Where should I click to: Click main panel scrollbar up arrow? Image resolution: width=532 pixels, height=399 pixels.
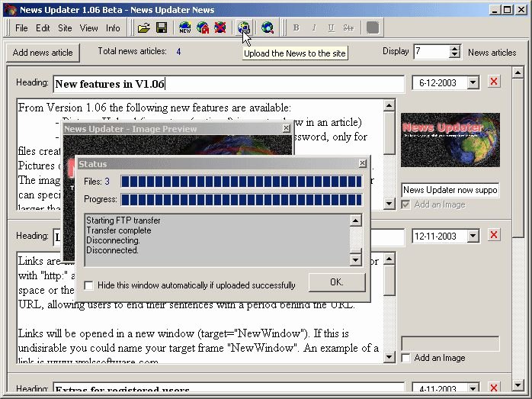tap(518, 72)
